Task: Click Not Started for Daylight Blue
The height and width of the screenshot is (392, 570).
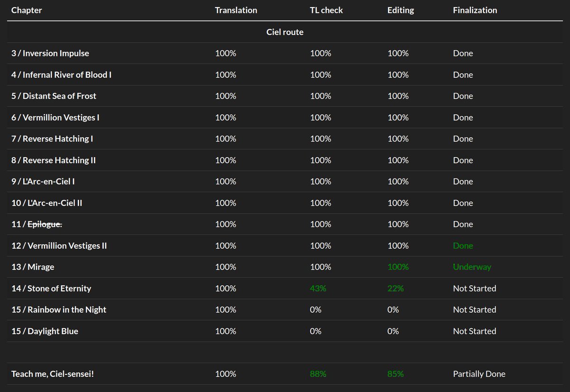Action: pos(475,331)
